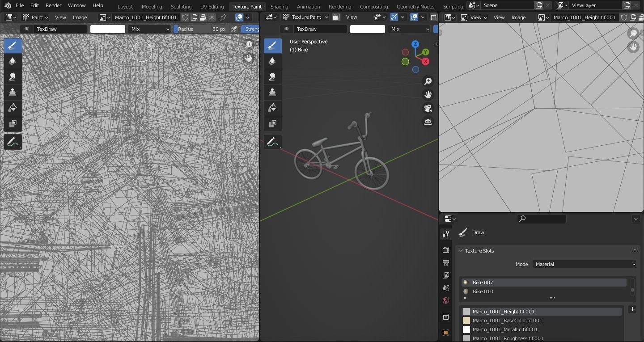
Task: Select the Annotate tool in 3D viewport toolbar
Action: 272,142
